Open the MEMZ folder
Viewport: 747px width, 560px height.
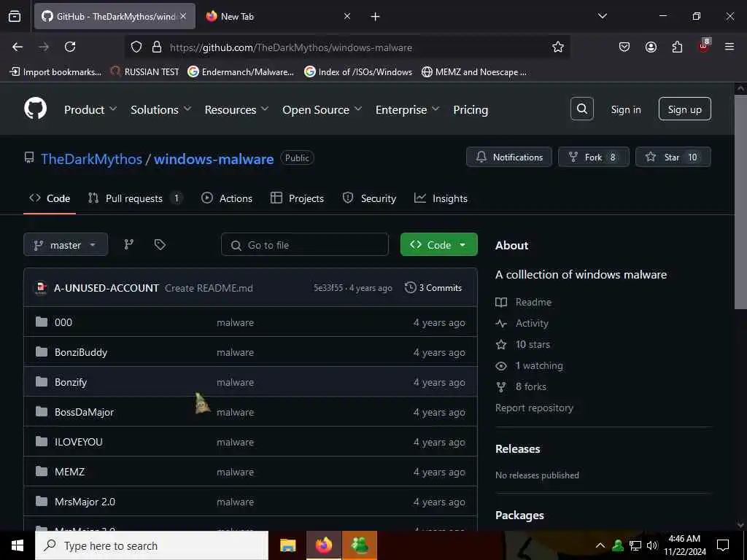click(x=69, y=472)
